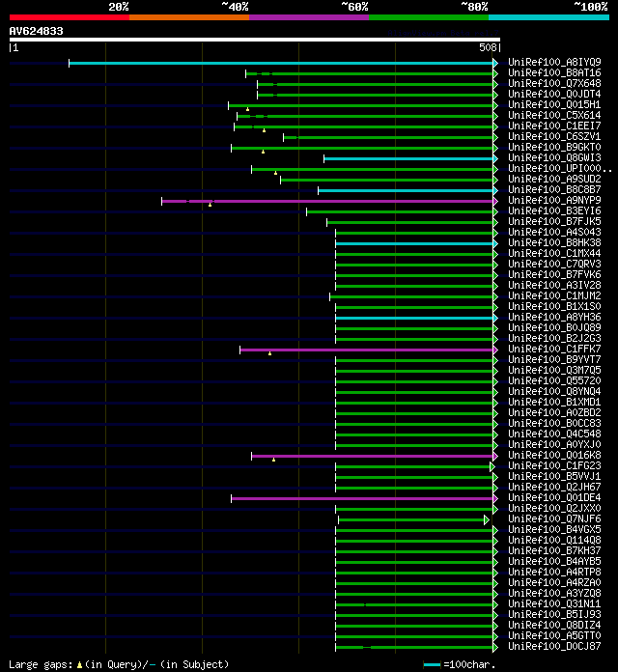Click the cyan ~100% identity legend segment
This screenshot has height=672, width=618.
(549, 17)
